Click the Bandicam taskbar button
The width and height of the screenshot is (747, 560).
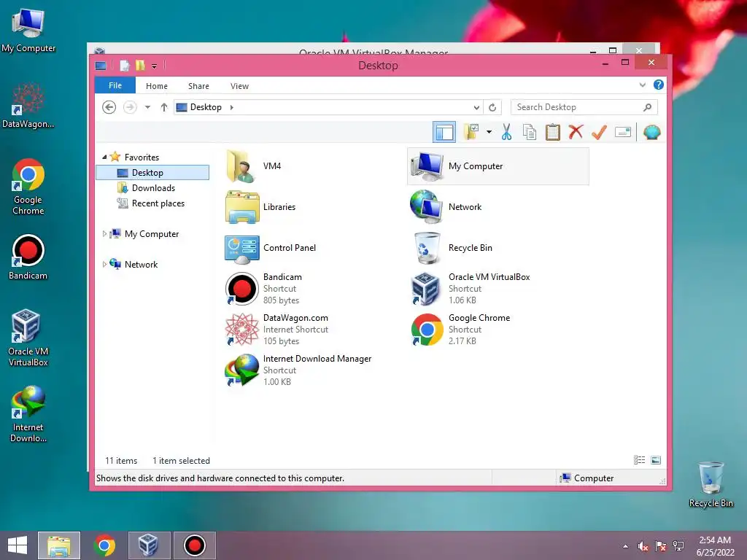pyautogui.click(x=194, y=545)
